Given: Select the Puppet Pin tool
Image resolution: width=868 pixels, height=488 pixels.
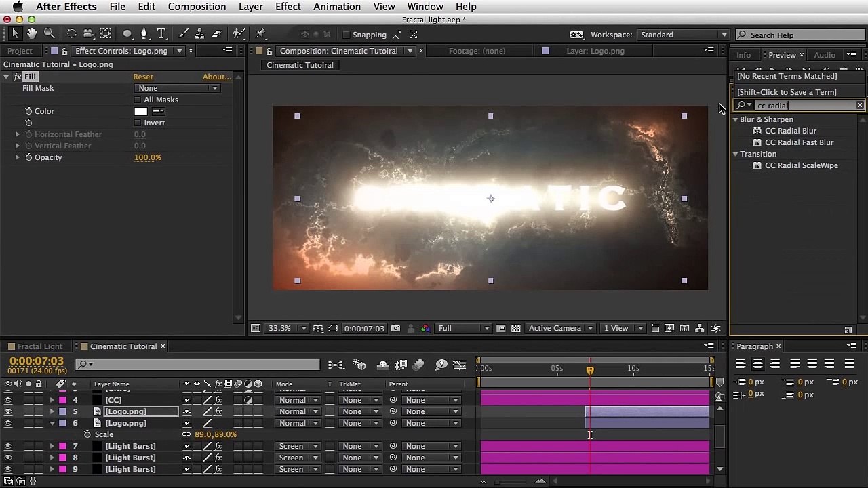Looking at the screenshot, I should click(260, 33).
